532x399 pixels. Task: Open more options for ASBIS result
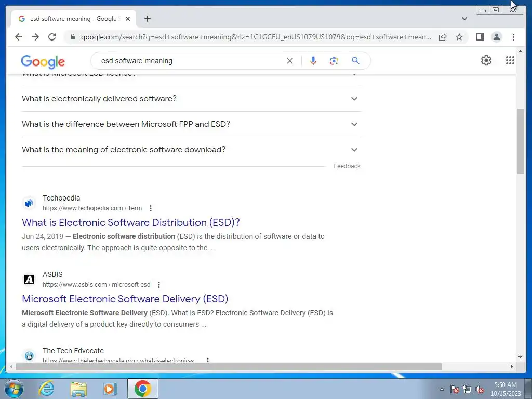(x=159, y=285)
